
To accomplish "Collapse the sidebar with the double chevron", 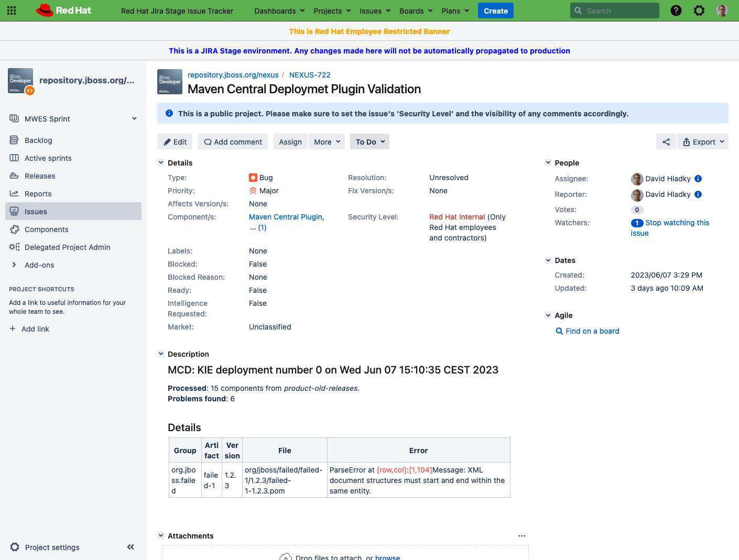I will 131,547.
